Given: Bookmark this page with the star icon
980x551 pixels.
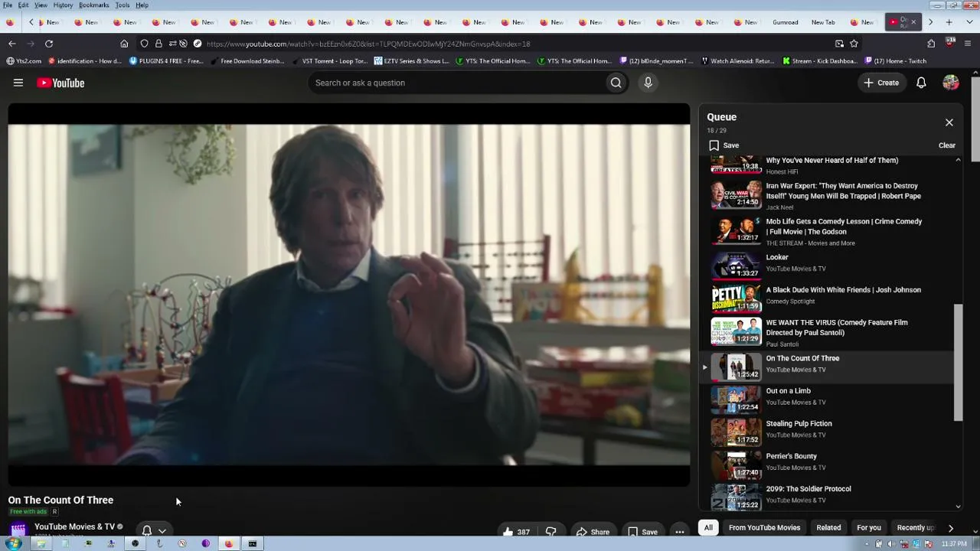Looking at the screenshot, I should click(854, 44).
